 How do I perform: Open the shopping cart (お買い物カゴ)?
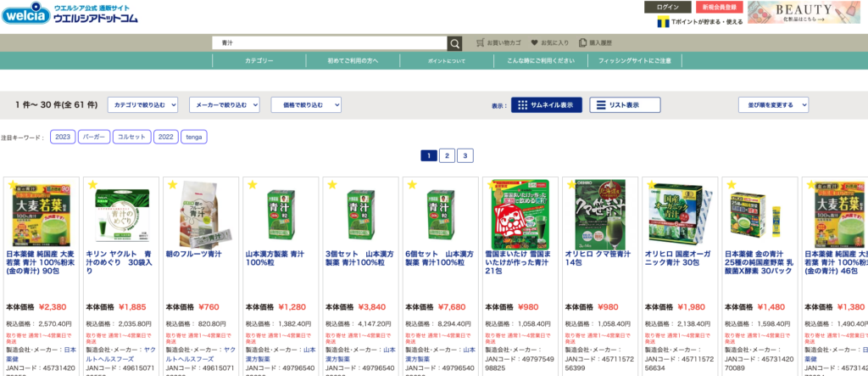tap(498, 42)
